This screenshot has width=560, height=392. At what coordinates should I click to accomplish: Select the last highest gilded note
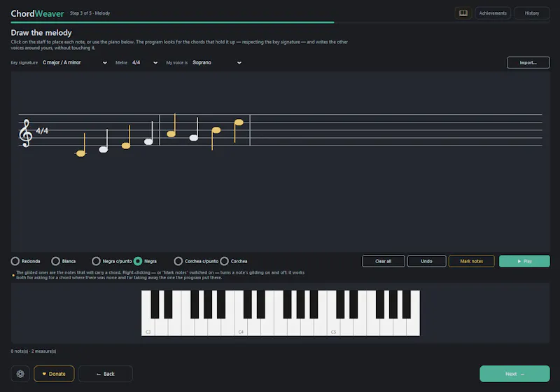pos(238,122)
